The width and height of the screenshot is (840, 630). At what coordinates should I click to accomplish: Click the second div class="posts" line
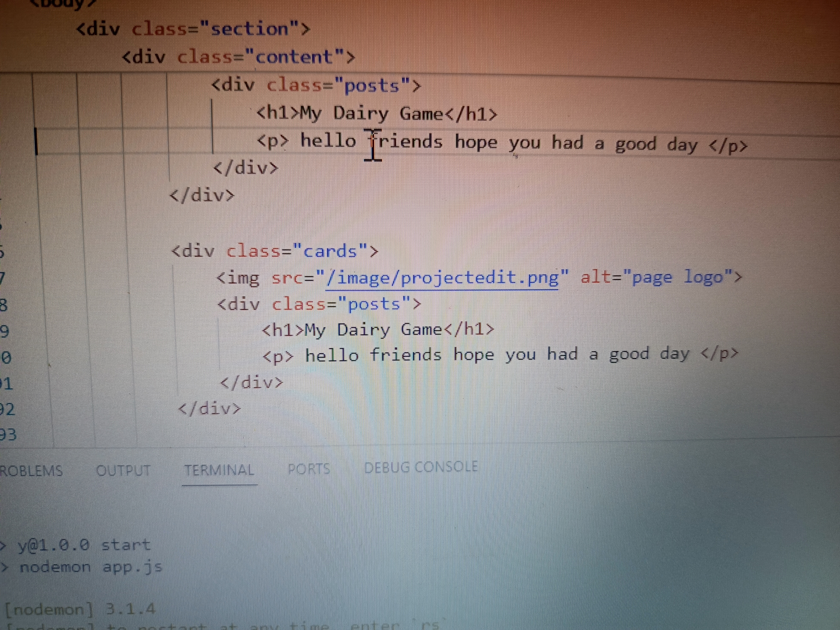319,304
